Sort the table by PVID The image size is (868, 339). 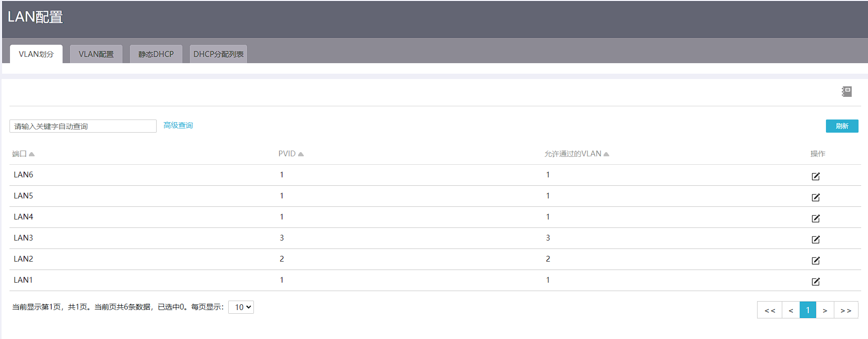[301, 154]
